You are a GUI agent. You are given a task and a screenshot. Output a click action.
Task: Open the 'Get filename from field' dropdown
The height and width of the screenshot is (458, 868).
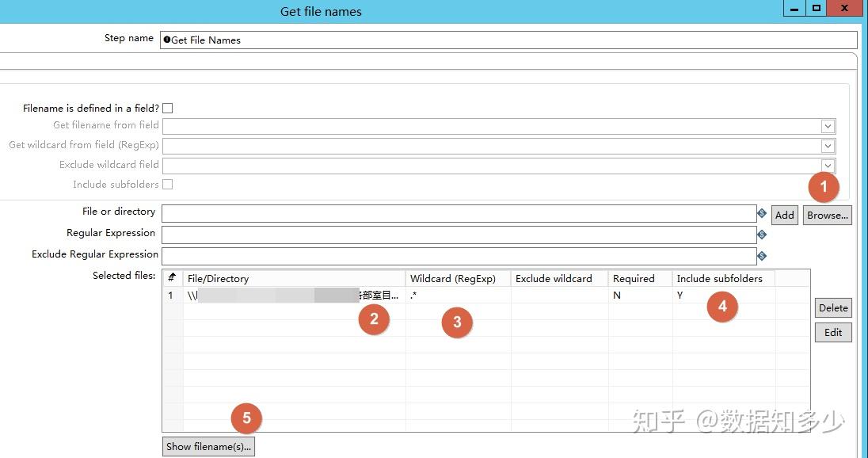[x=827, y=125]
